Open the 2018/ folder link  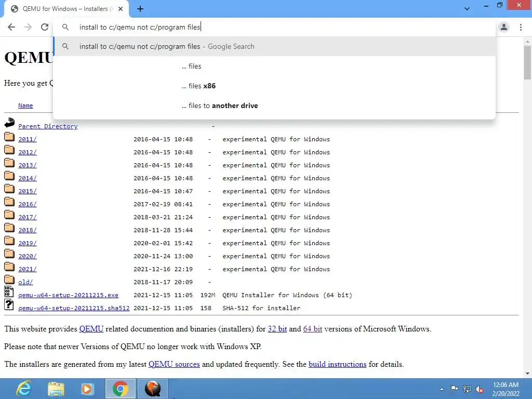click(28, 230)
